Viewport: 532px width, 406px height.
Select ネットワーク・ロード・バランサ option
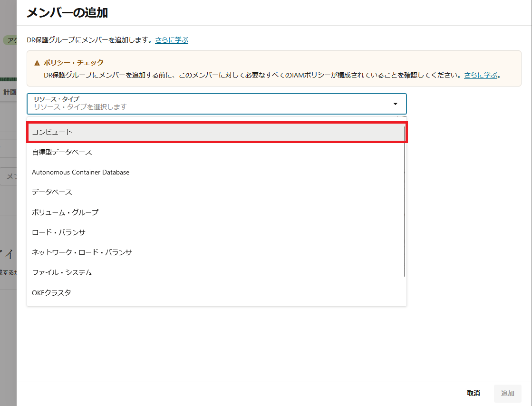pyautogui.click(x=82, y=252)
